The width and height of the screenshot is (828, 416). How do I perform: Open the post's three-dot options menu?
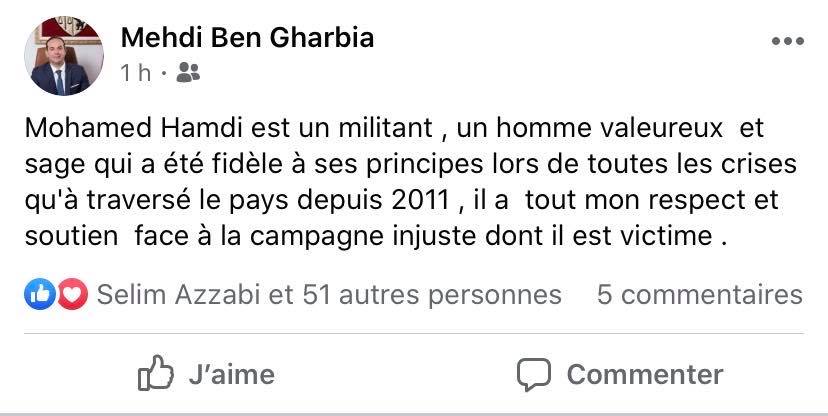tap(786, 41)
